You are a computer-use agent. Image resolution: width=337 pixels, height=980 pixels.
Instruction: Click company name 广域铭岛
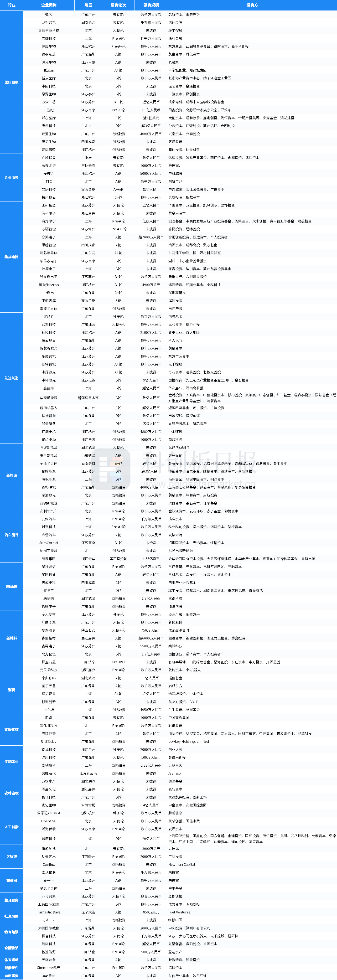tap(49, 158)
